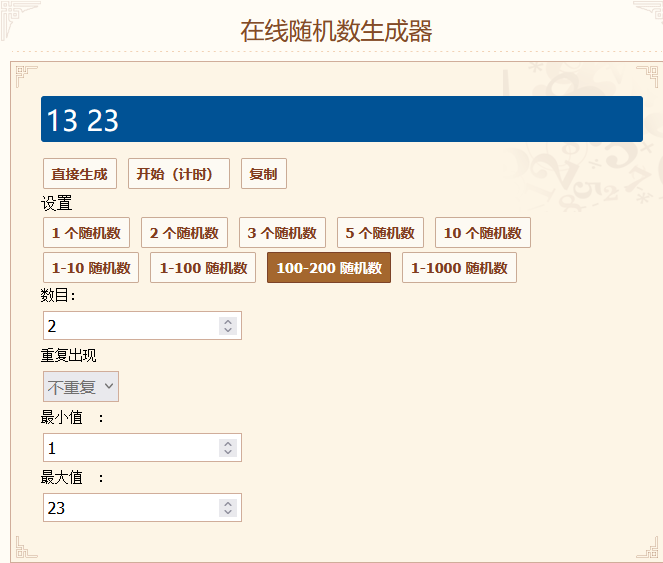Click the 重复出现 label
The height and width of the screenshot is (563, 663).
pos(68,355)
